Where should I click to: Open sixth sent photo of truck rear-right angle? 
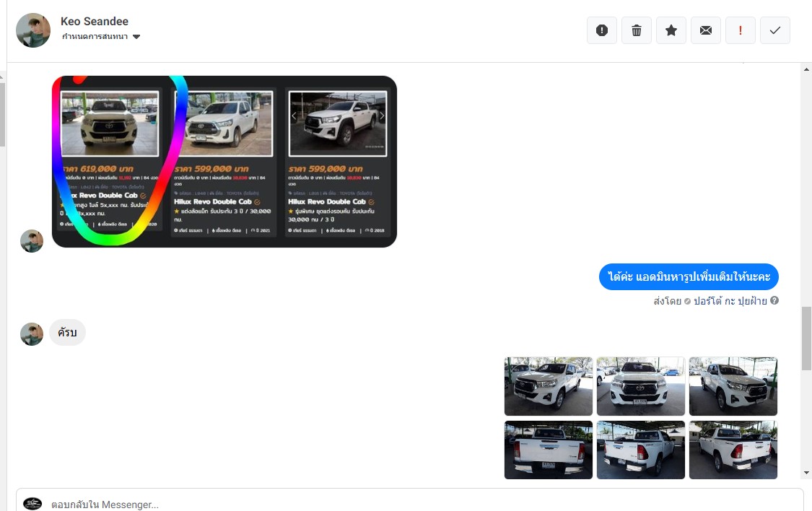coord(733,450)
